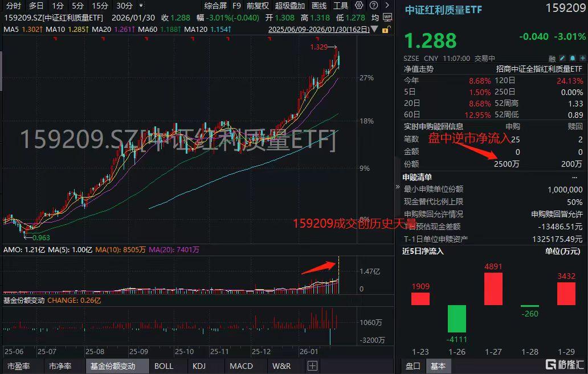588x374 pixels.
Task: Select the 市净率 indicator tab
Action: click(60, 366)
